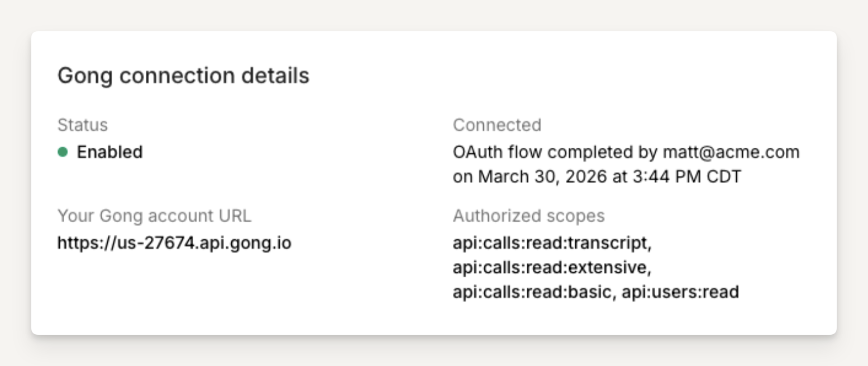The height and width of the screenshot is (366, 868).
Task: Click the https://us-27674.api.gong.io account URL
Action: coord(174,243)
